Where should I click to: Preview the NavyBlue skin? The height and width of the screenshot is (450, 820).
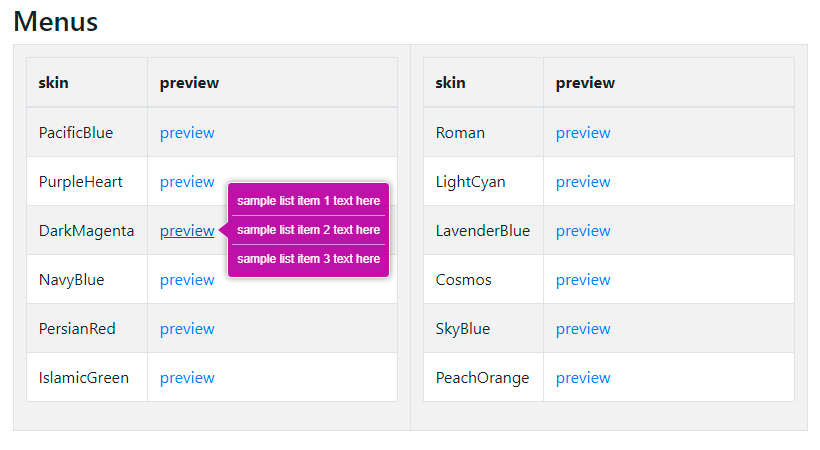(x=187, y=280)
